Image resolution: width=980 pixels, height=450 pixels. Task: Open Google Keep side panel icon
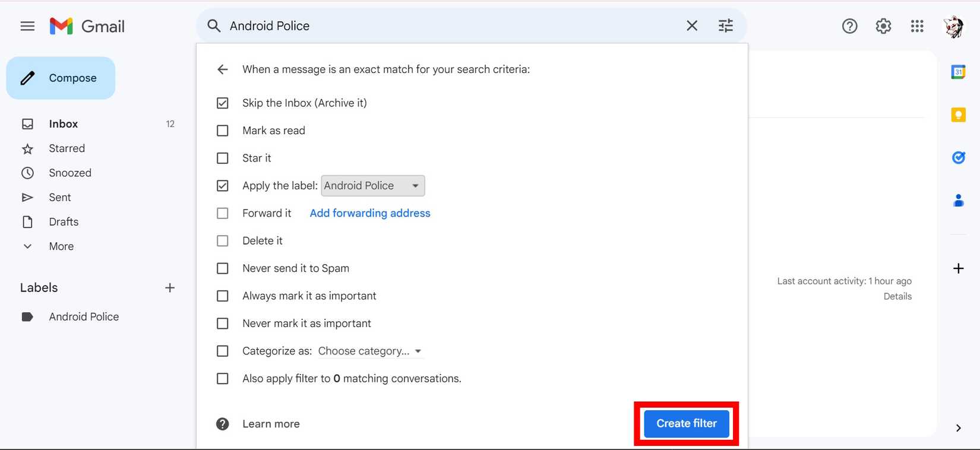tap(958, 115)
